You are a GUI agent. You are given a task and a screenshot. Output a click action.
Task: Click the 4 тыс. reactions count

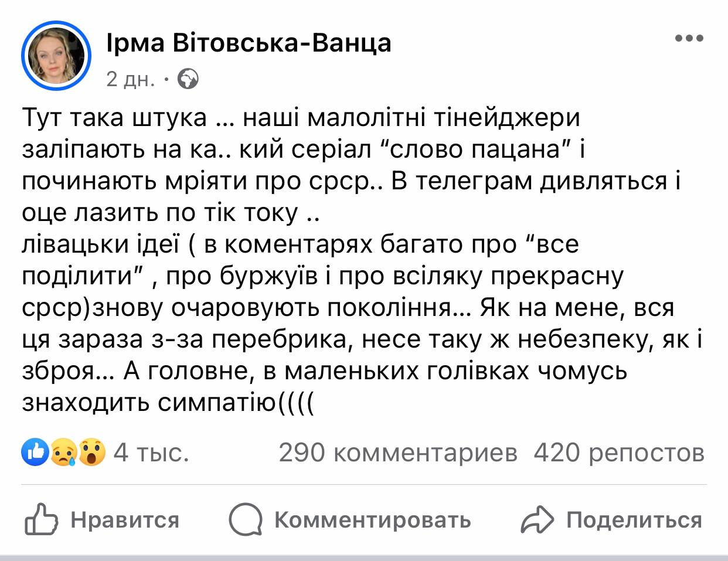pos(151,453)
